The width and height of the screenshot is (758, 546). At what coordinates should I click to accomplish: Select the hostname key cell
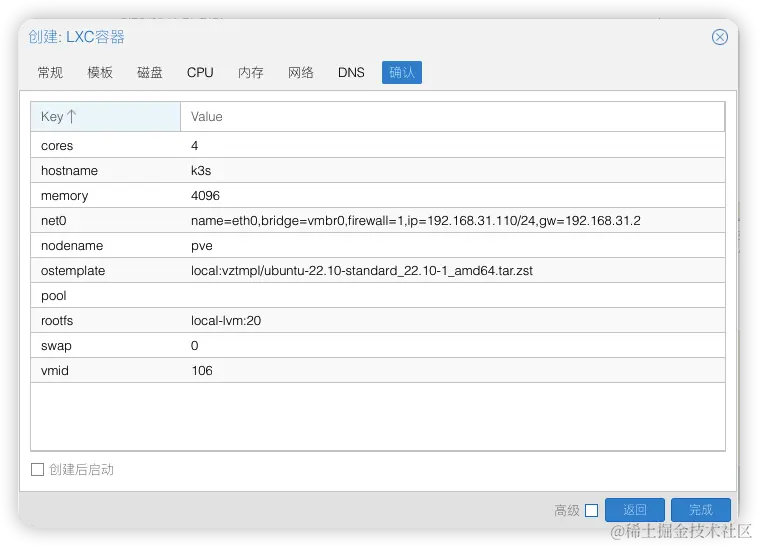click(105, 171)
